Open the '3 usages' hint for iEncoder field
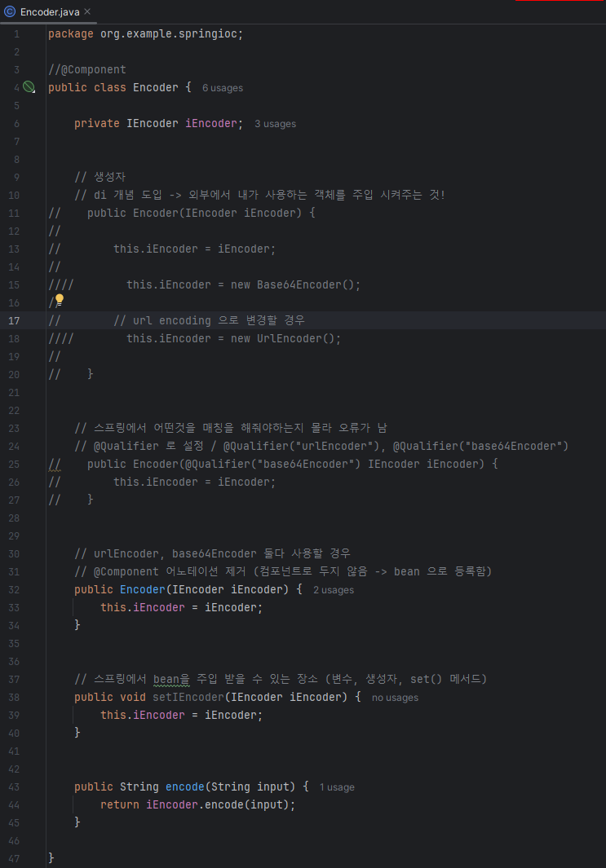Viewport: 606px width, 868px height. pyautogui.click(x=276, y=123)
